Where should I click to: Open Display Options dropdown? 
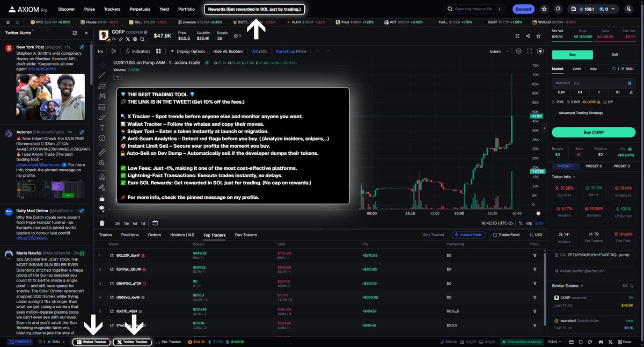[187, 52]
